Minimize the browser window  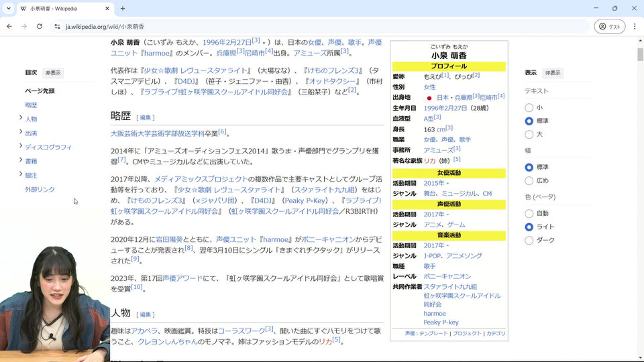point(596,8)
